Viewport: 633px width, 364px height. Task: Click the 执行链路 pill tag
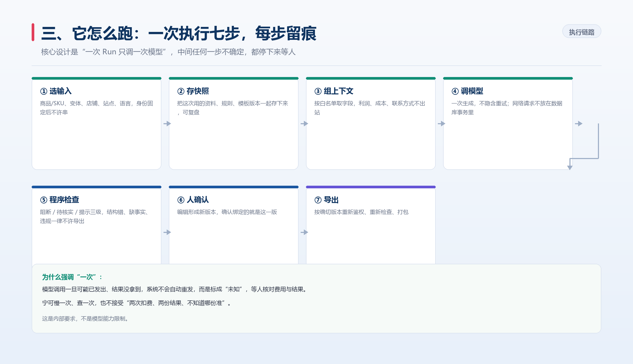[582, 32]
